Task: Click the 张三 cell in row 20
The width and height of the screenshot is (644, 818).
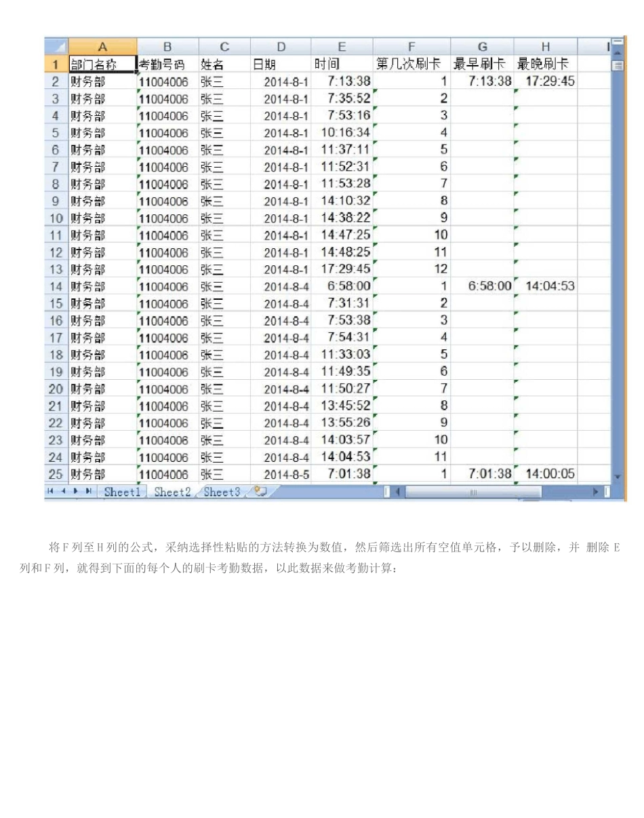Action: coord(224,389)
